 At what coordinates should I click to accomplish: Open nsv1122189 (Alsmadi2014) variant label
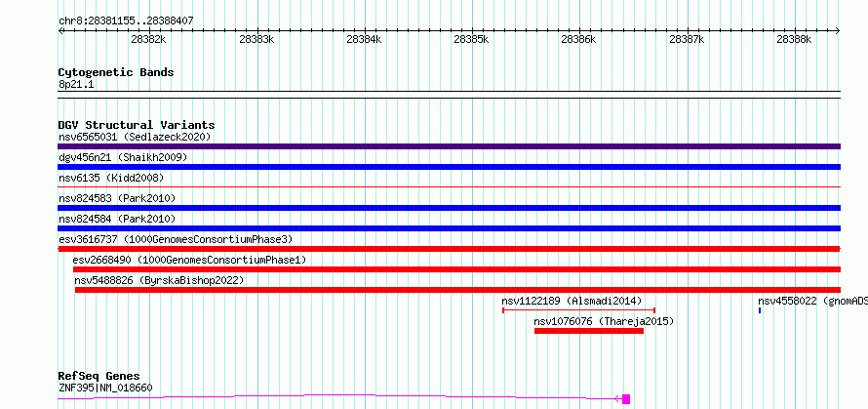pos(572,301)
